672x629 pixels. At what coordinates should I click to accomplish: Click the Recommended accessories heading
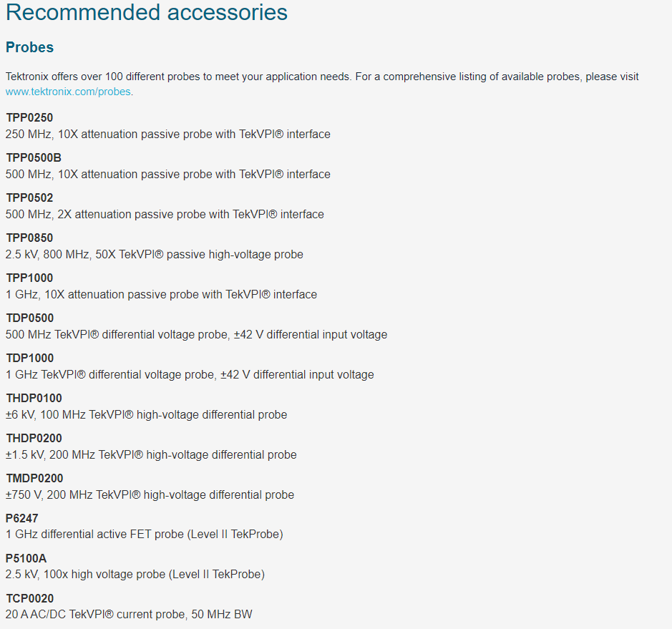[x=147, y=12]
